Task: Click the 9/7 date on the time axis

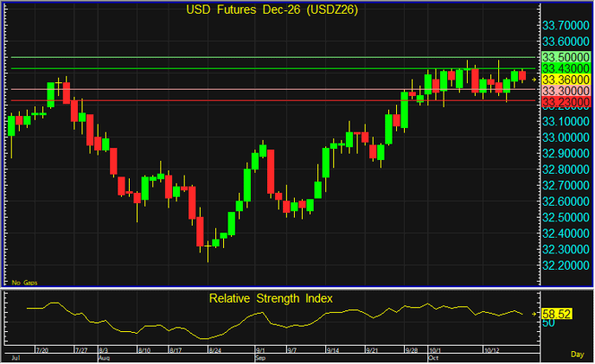Action: [x=291, y=350]
